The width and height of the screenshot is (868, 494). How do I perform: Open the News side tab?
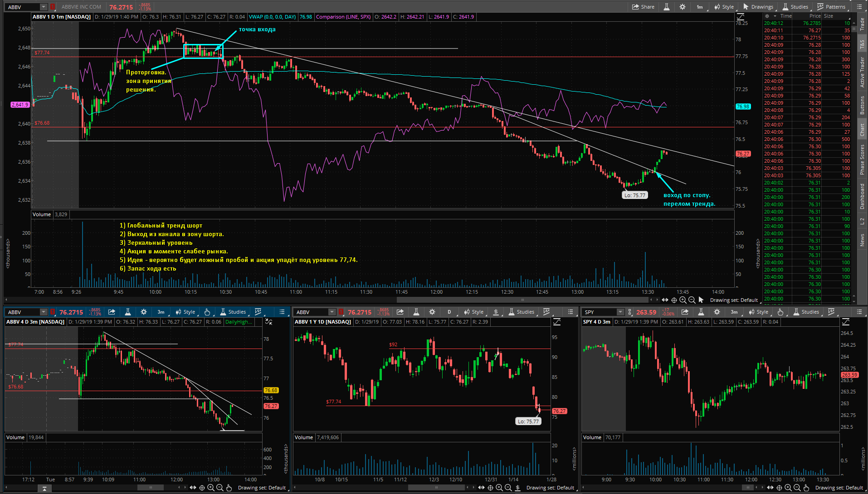862,240
